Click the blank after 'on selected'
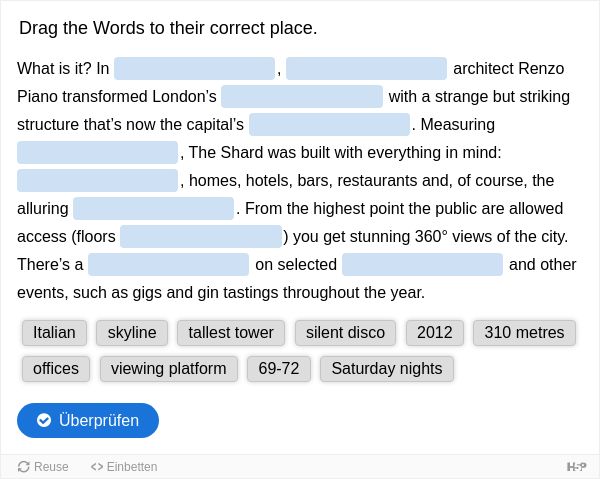Screen dimensions: 600x479 422,264
